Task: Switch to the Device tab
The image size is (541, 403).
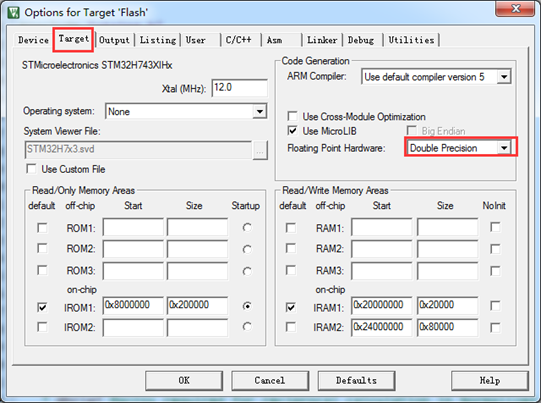Action: (33, 40)
